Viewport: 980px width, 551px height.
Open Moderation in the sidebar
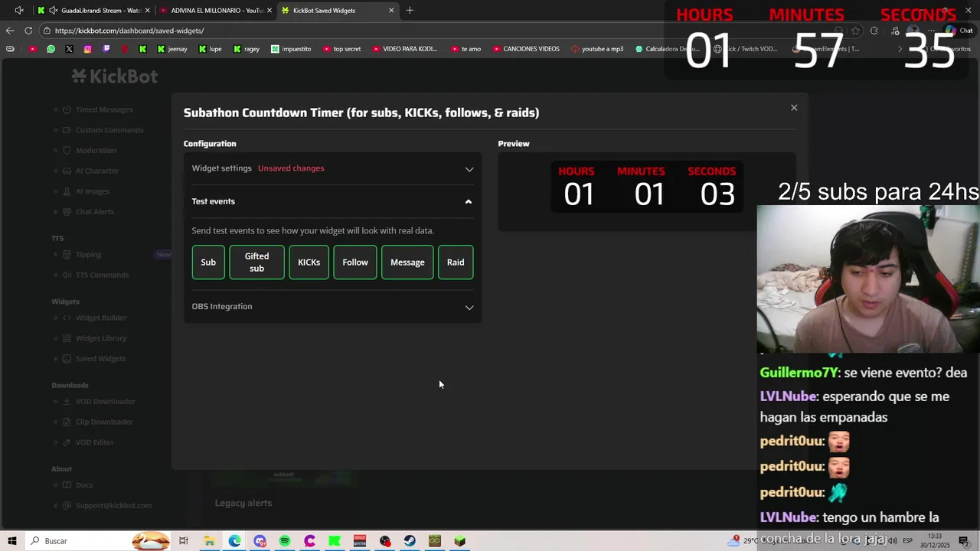click(96, 151)
